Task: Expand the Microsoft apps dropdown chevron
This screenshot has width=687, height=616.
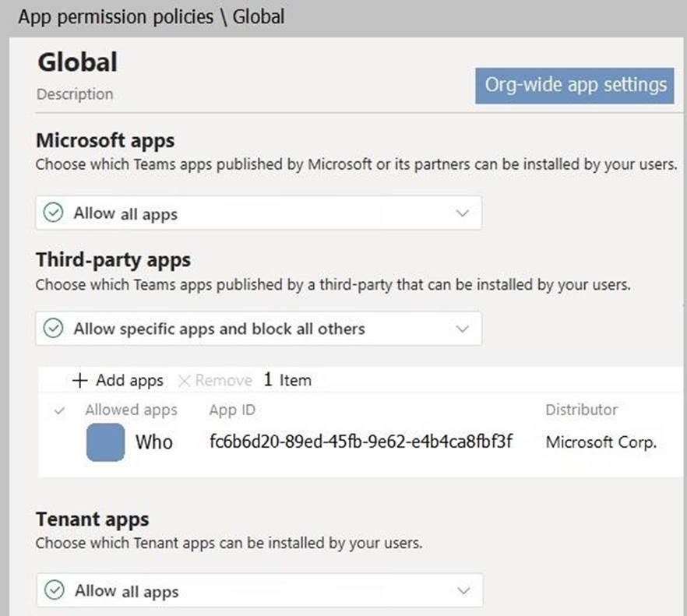Action: (x=463, y=213)
